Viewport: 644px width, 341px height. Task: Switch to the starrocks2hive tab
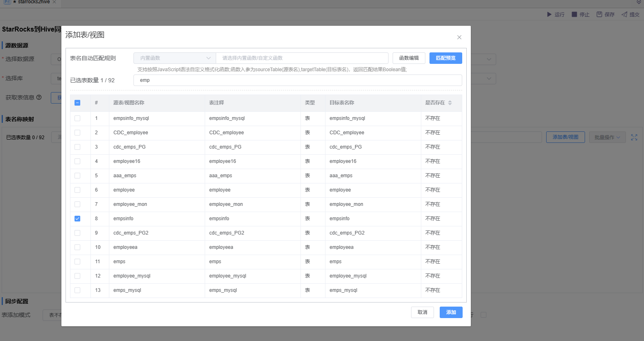(34, 2)
